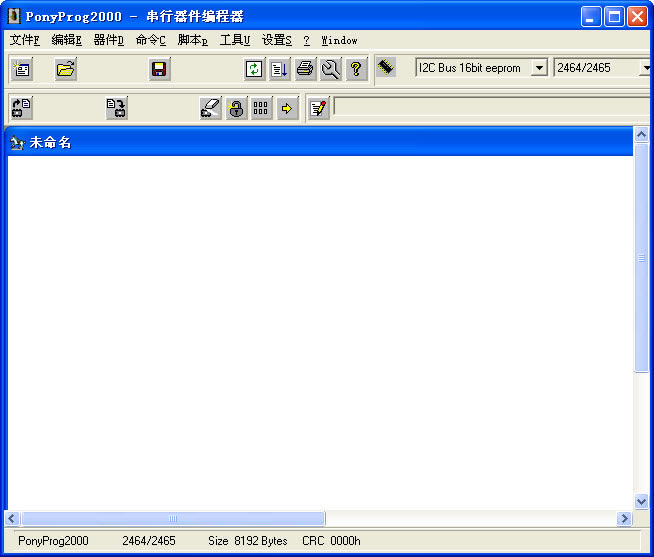The width and height of the screenshot is (654, 557).
Task: Click the vertical scrollbar down arrow
Action: coord(642,502)
